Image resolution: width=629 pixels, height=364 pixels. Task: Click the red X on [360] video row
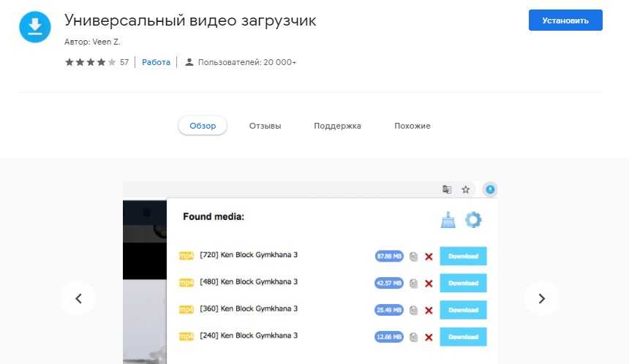pyautogui.click(x=429, y=311)
